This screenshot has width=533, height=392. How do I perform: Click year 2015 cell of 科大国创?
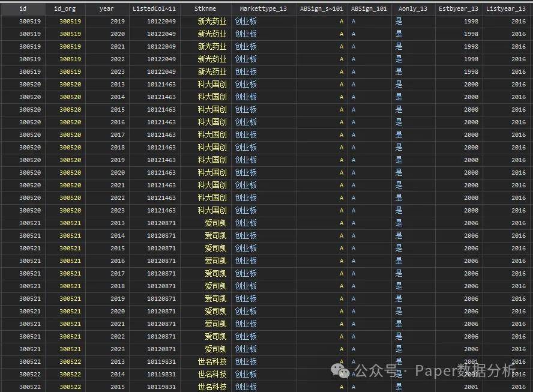pos(118,109)
